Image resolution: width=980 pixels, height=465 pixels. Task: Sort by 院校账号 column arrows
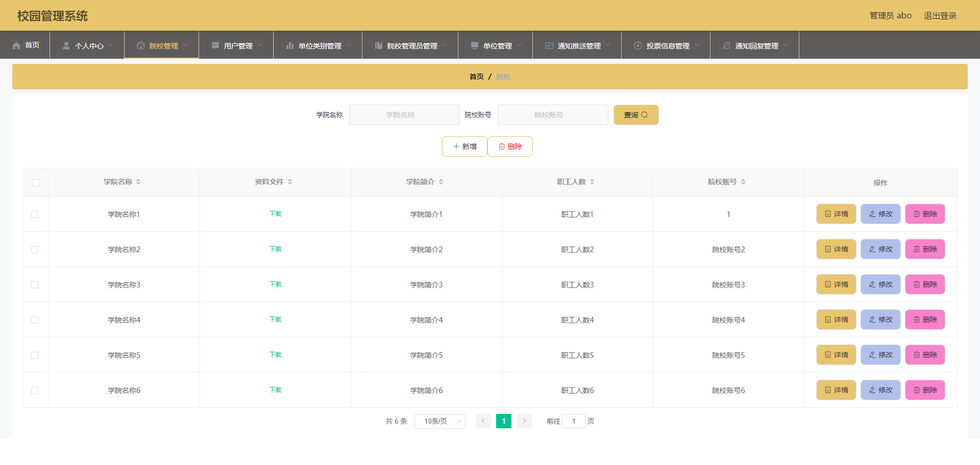[x=743, y=182]
